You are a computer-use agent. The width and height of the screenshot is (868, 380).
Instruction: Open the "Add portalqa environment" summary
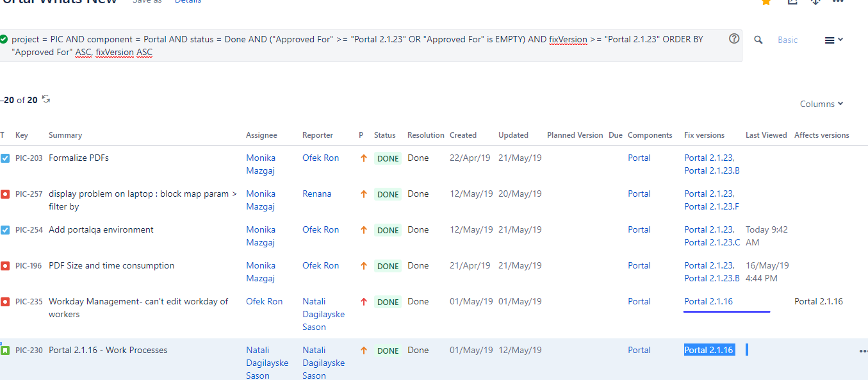(x=101, y=229)
